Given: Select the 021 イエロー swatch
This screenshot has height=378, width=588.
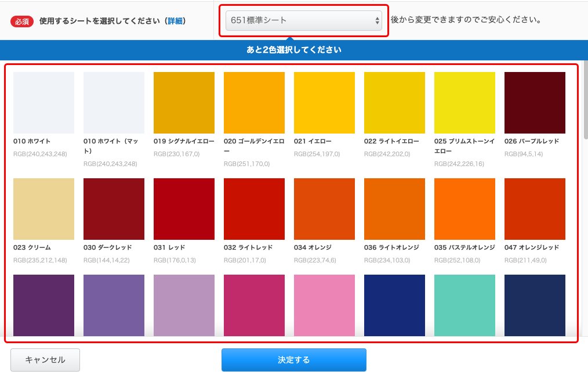Looking at the screenshot, I should click(x=324, y=102).
